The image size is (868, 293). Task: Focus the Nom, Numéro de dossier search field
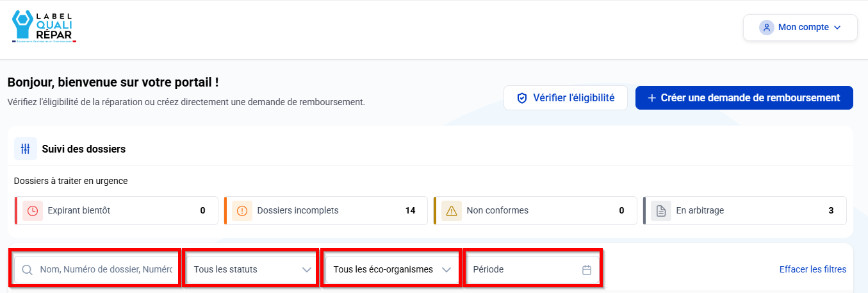94,269
